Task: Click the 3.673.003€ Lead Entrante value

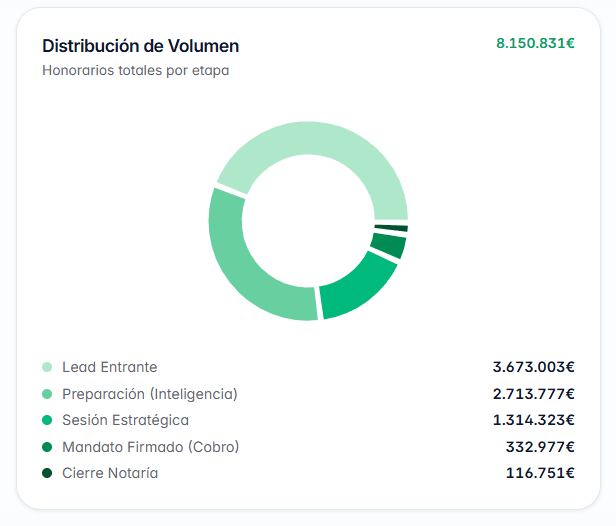Action: [534, 367]
